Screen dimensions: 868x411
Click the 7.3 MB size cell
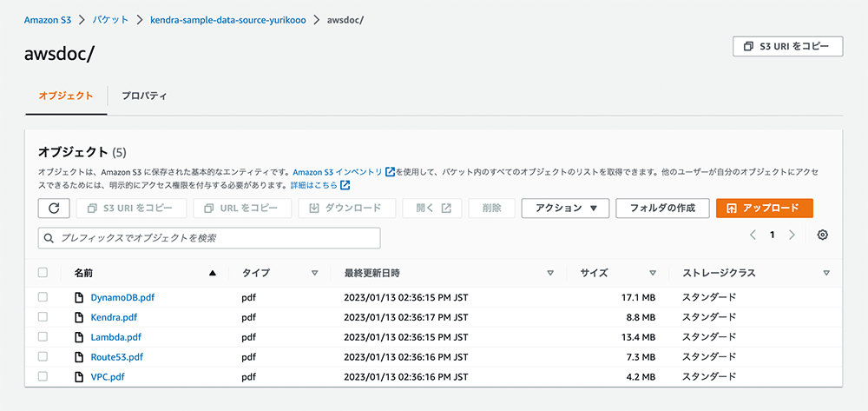[641, 357]
